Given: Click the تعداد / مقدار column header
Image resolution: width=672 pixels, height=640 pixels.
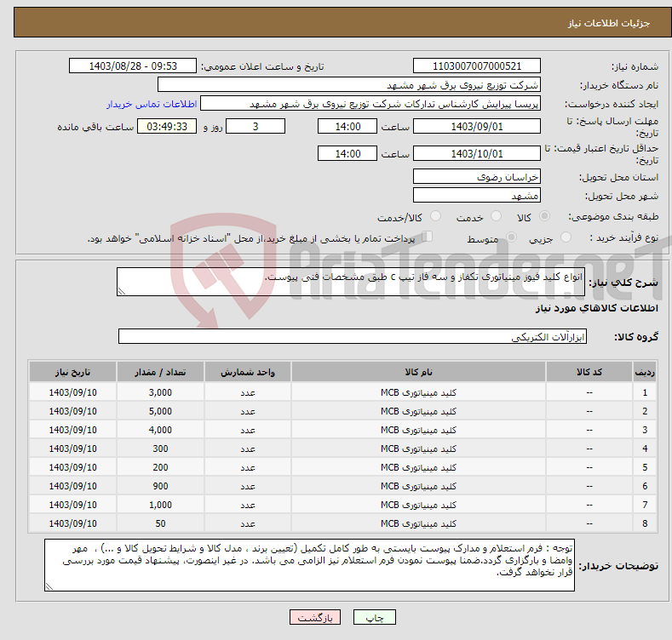Looking at the screenshot, I should coord(160,372).
